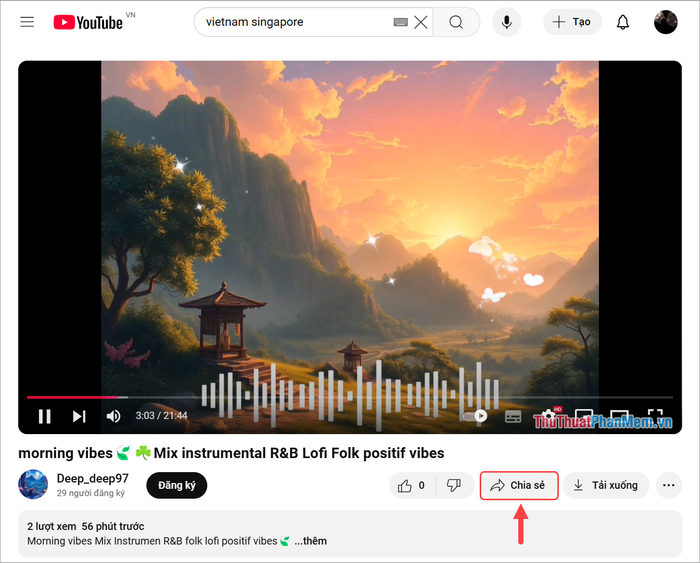Screen dimensions: 700x563
Task: Open the account avatar menu
Action: coord(666,22)
